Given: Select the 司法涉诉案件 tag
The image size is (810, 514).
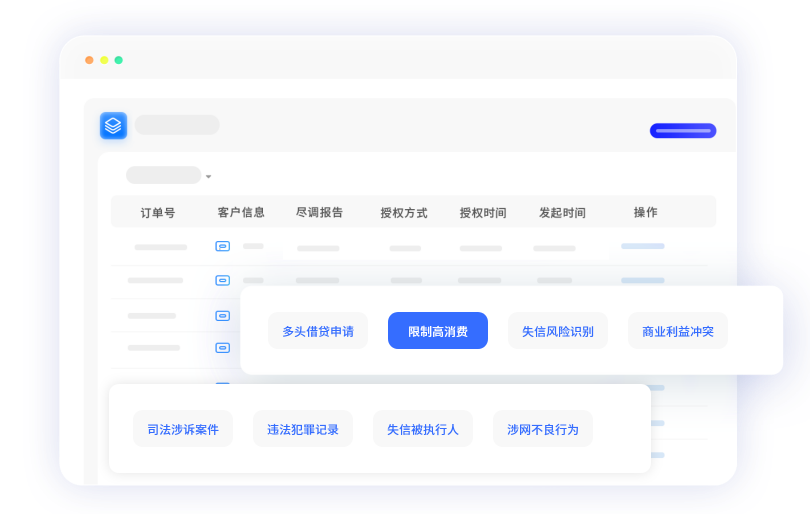Looking at the screenshot, I should [x=183, y=429].
